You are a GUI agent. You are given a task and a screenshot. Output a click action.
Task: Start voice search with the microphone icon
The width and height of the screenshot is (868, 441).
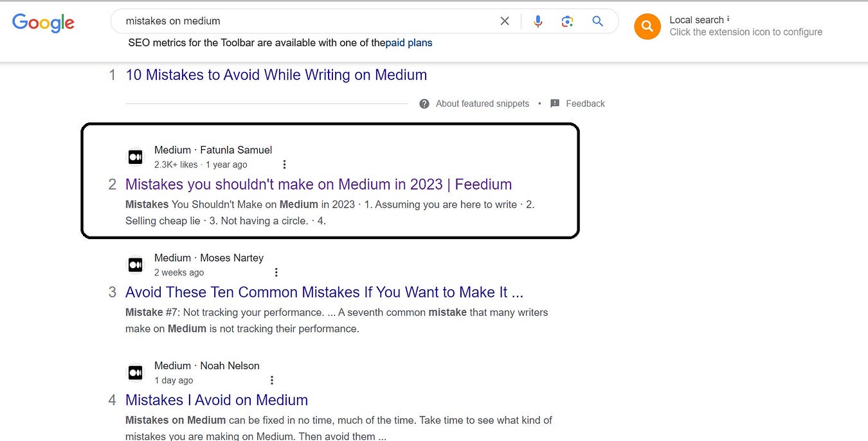coord(538,21)
